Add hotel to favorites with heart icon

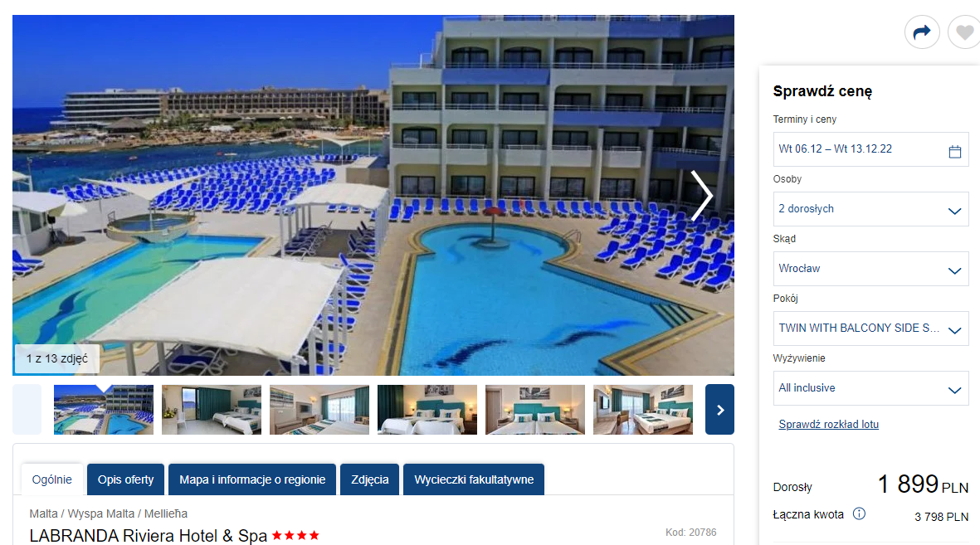point(964,32)
